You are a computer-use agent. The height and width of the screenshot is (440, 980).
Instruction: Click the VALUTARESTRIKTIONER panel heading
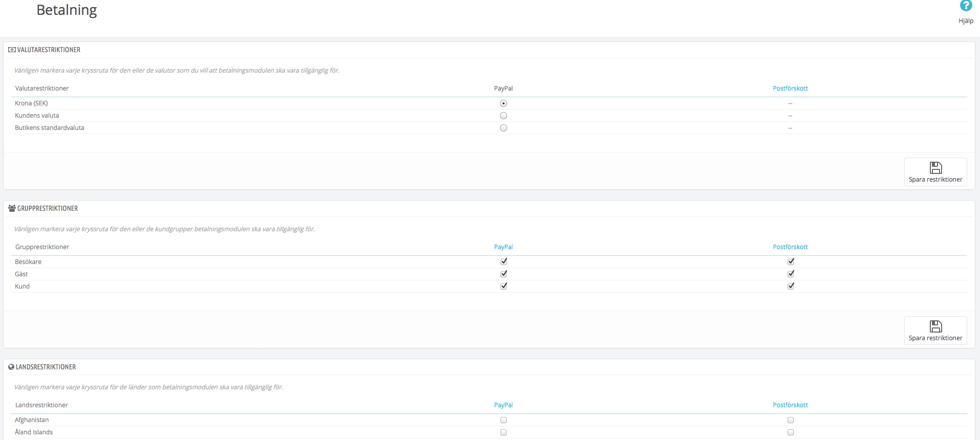pyautogui.click(x=49, y=50)
